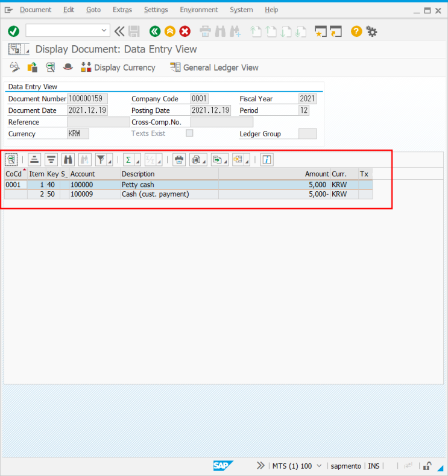Toggle the Texts Exist checkbox

point(189,133)
